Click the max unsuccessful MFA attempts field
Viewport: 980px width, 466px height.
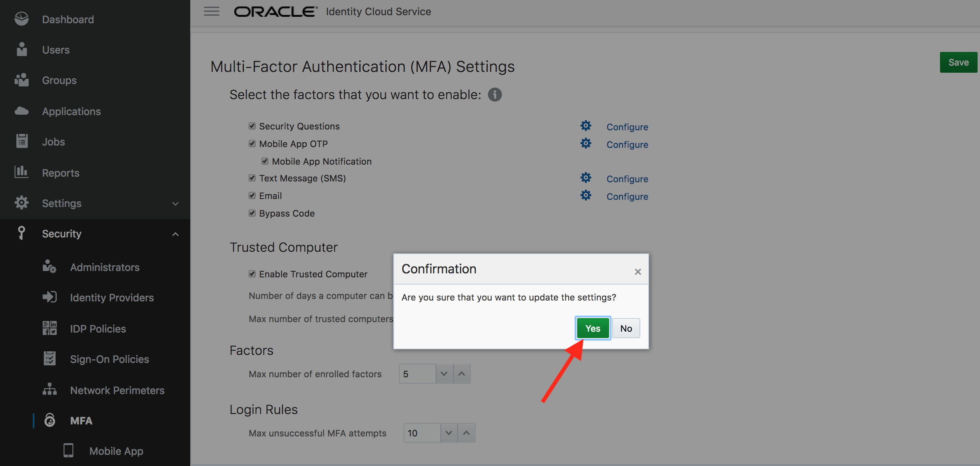coord(422,433)
